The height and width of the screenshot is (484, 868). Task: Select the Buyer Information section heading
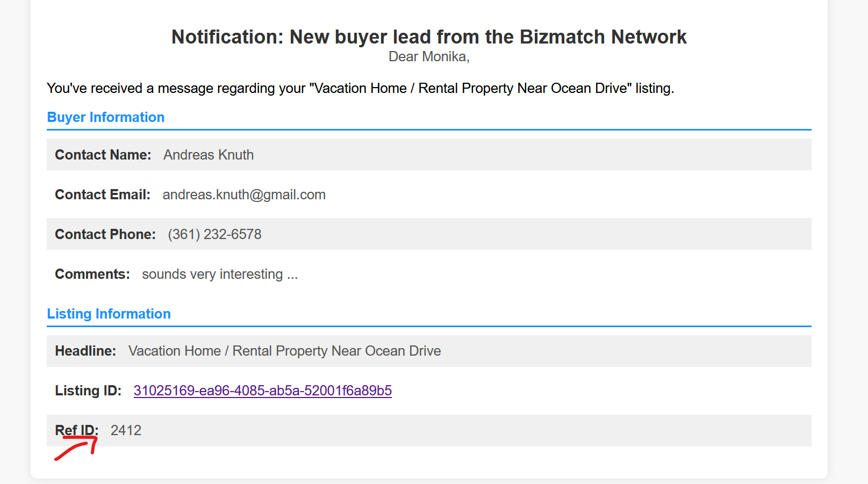tap(106, 118)
